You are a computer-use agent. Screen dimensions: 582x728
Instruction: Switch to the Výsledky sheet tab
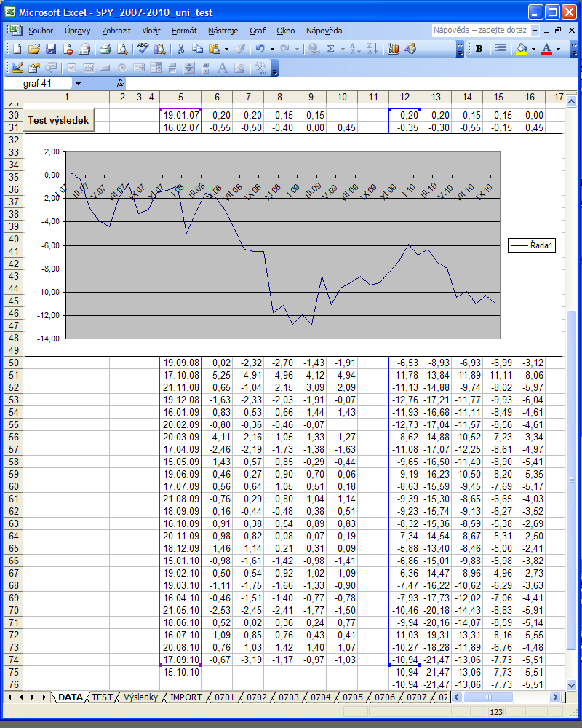click(x=140, y=697)
